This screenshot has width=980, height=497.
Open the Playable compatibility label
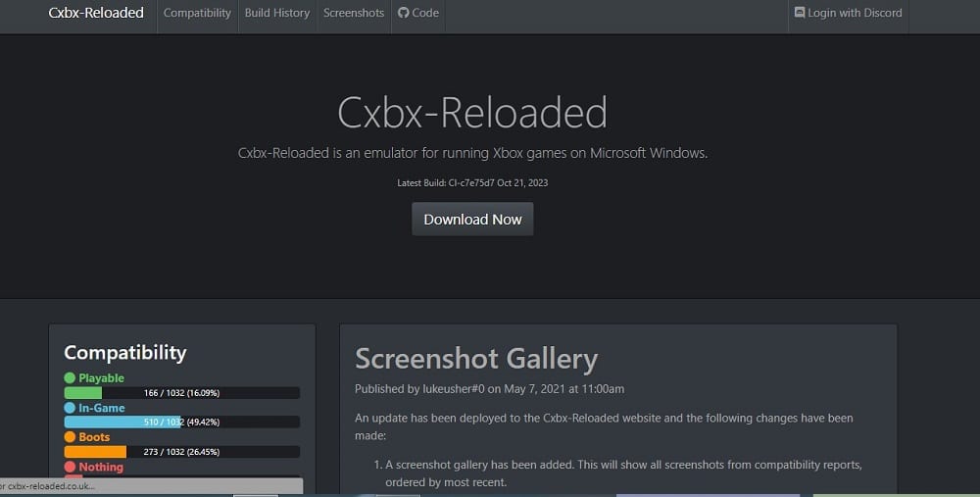click(101, 377)
